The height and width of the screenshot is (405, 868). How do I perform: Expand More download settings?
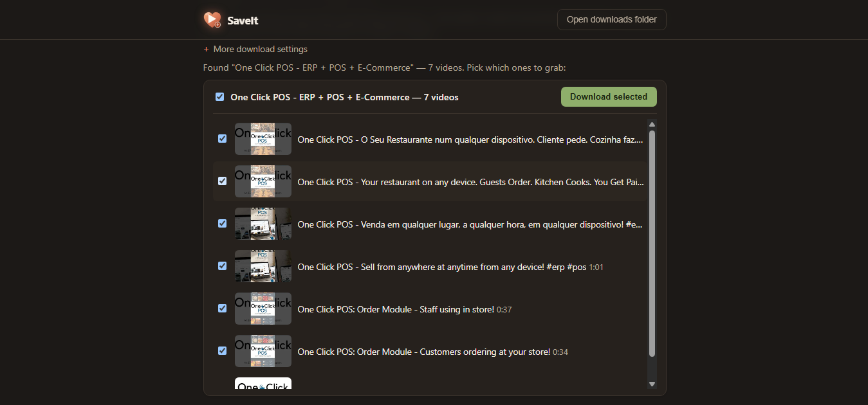[255, 49]
